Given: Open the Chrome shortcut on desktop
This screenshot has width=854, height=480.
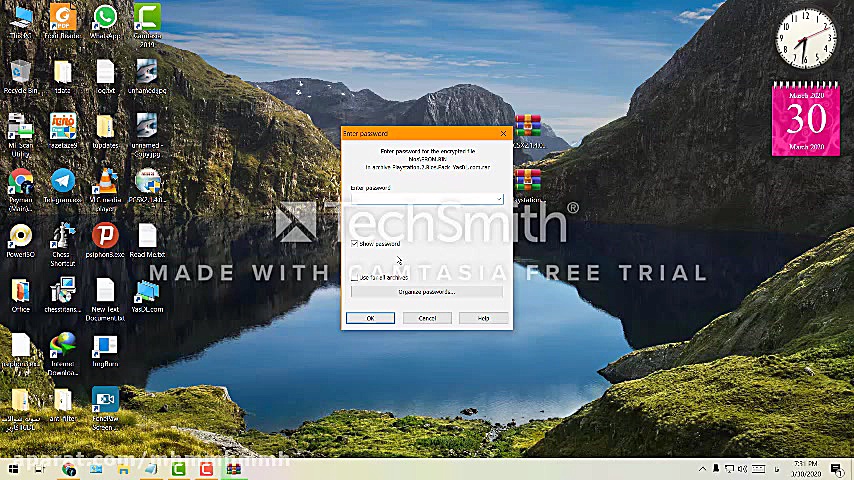Looking at the screenshot, I should point(20,190).
